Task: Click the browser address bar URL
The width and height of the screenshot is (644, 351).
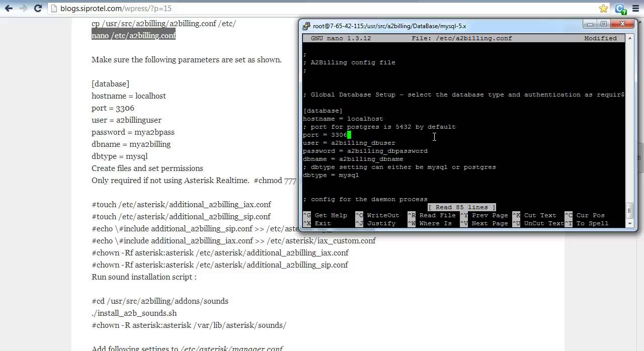Action: pos(116,9)
